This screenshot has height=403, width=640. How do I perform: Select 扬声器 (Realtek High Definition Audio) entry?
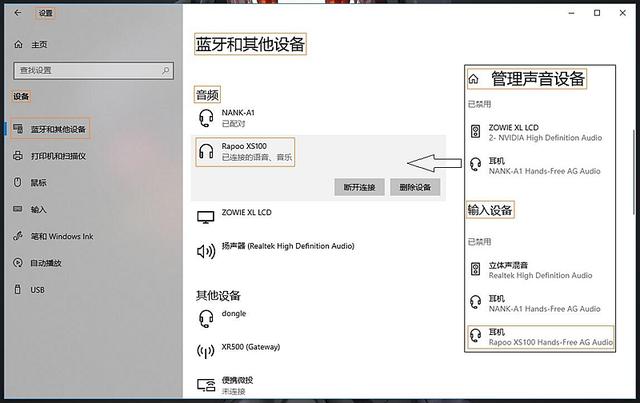tap(288, 246)
